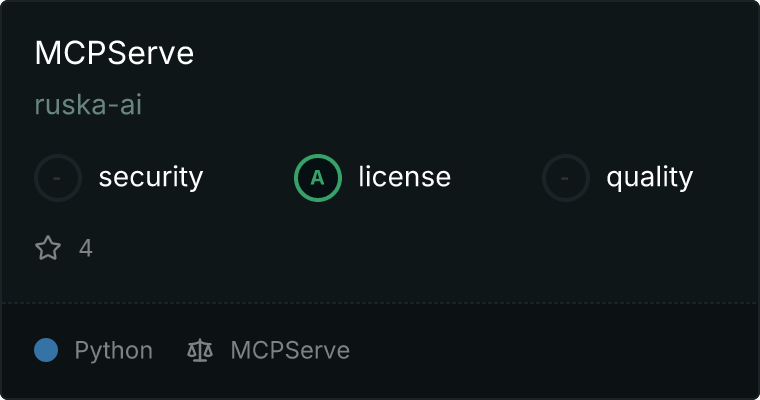
Task: Open the ruska-ai author link
Action: (x=88, y=105)
